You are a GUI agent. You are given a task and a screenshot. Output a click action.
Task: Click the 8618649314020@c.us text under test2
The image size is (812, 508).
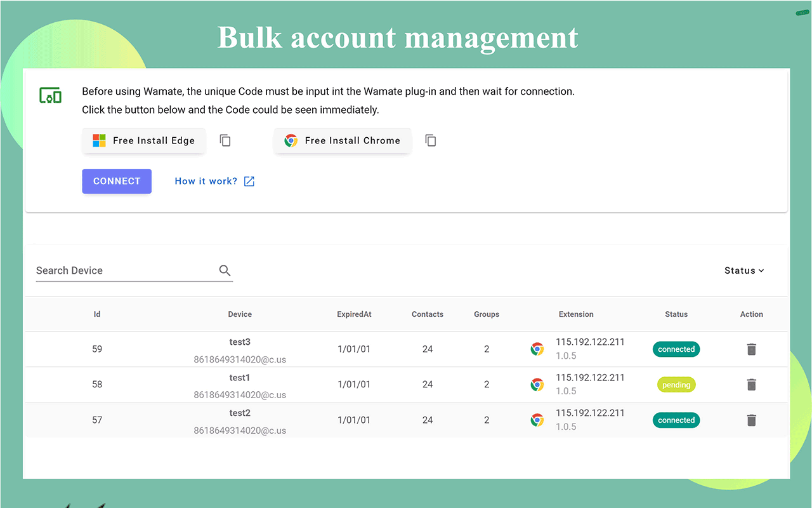tap(240, 431)
